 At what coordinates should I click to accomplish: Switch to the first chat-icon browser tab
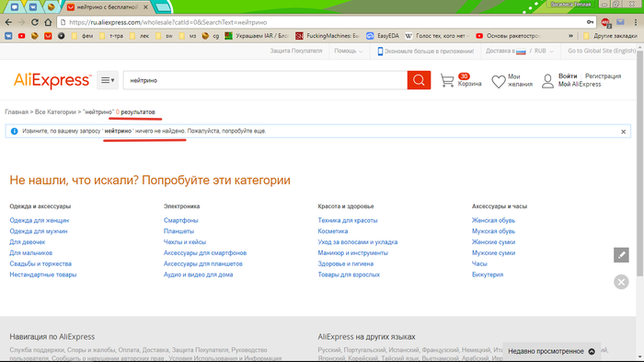[15, 7]
